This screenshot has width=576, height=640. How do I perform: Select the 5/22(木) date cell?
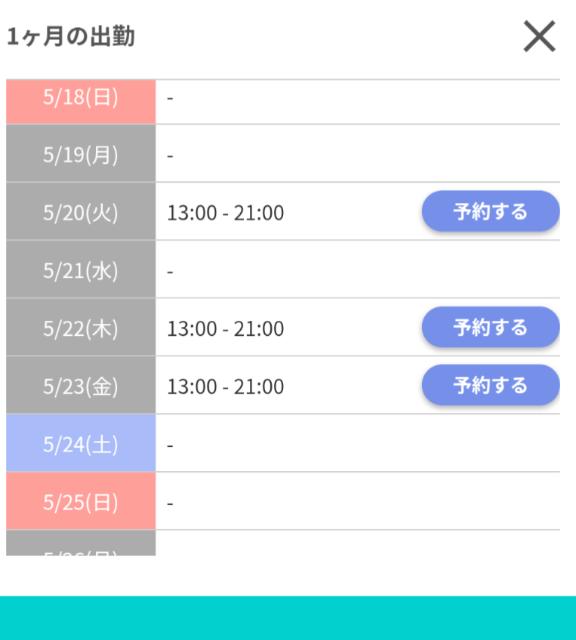81,327
